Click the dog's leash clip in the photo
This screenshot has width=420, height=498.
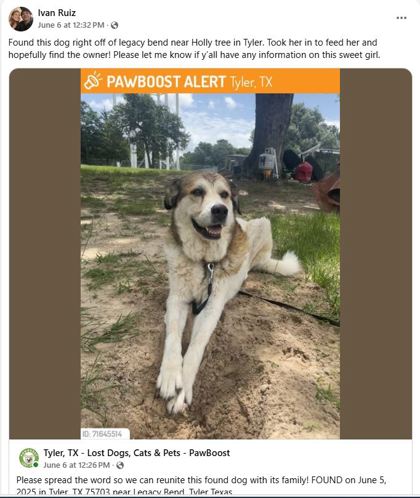coord(210,273)
